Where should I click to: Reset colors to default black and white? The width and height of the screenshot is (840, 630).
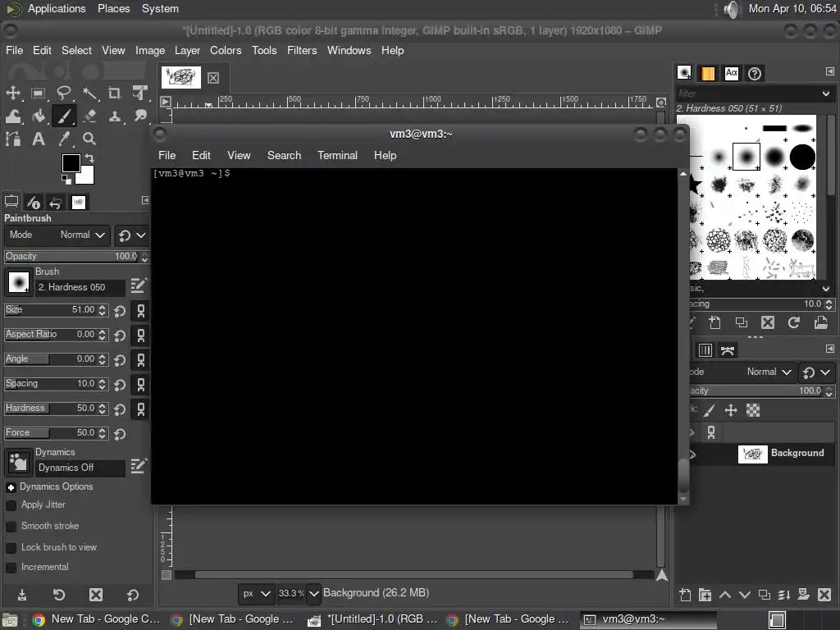click(66, 180)
